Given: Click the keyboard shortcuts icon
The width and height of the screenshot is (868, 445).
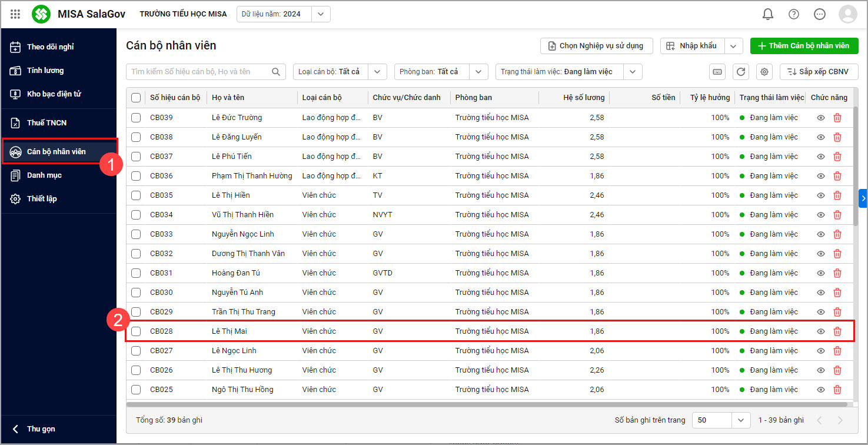Looking at the screenshot, I should (717, 72).
